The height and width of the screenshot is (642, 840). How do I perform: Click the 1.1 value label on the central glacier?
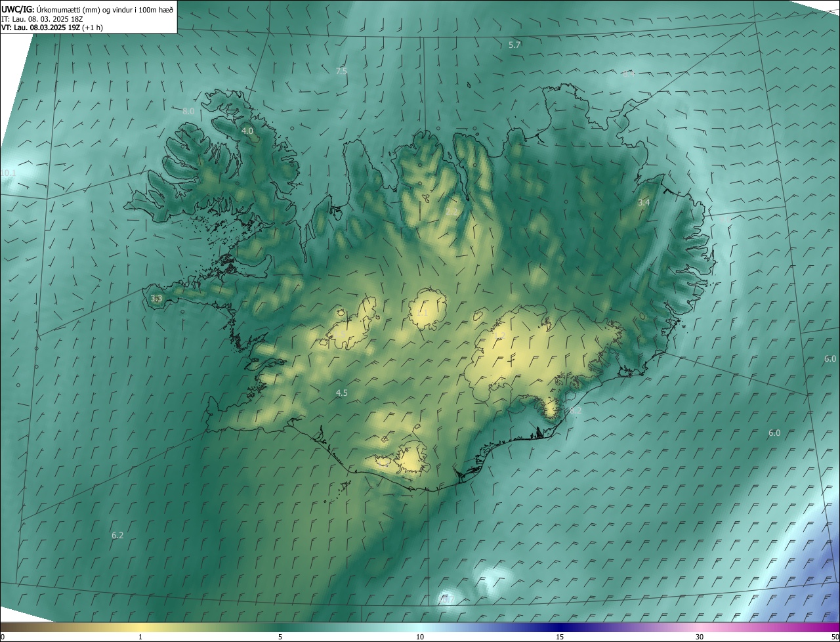[421, 313]
